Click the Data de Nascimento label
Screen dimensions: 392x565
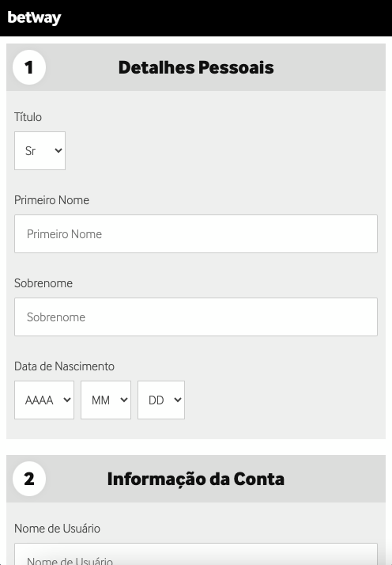tap(65, 366)
